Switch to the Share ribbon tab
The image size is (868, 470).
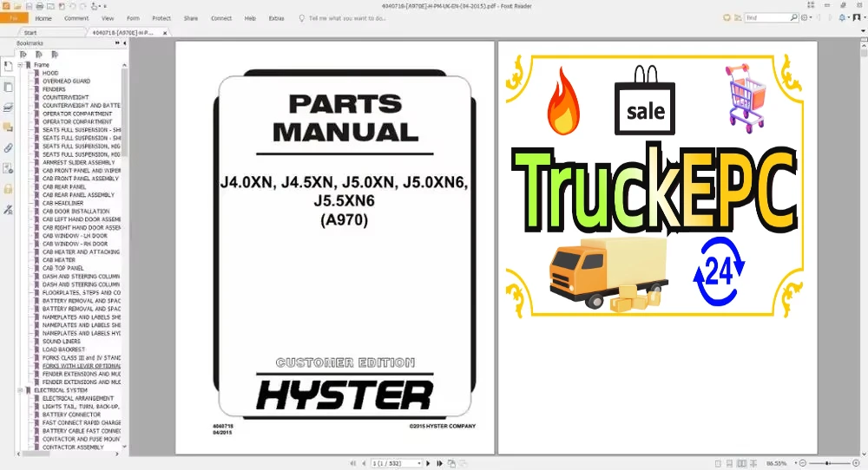[x=191, y=18]
